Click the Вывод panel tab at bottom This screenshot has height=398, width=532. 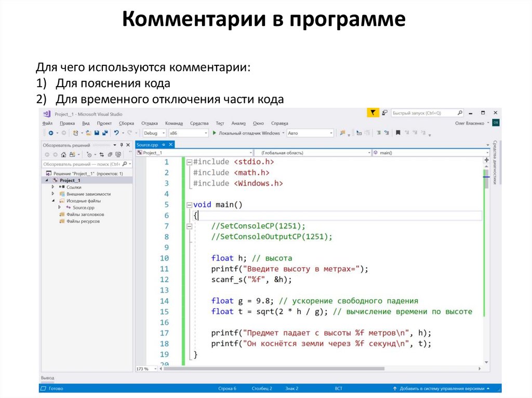click(x=47, y=378)
